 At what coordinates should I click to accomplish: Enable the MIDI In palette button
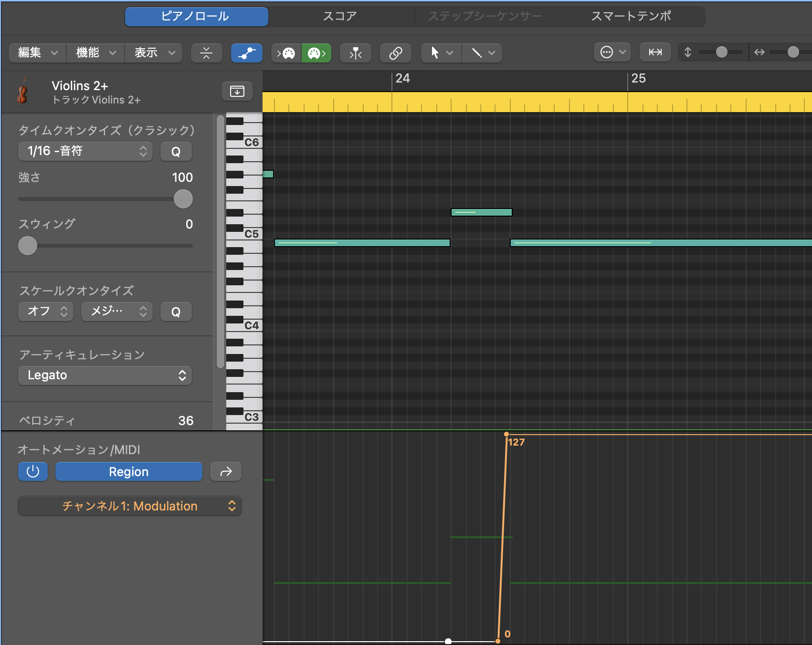(286, 52)
